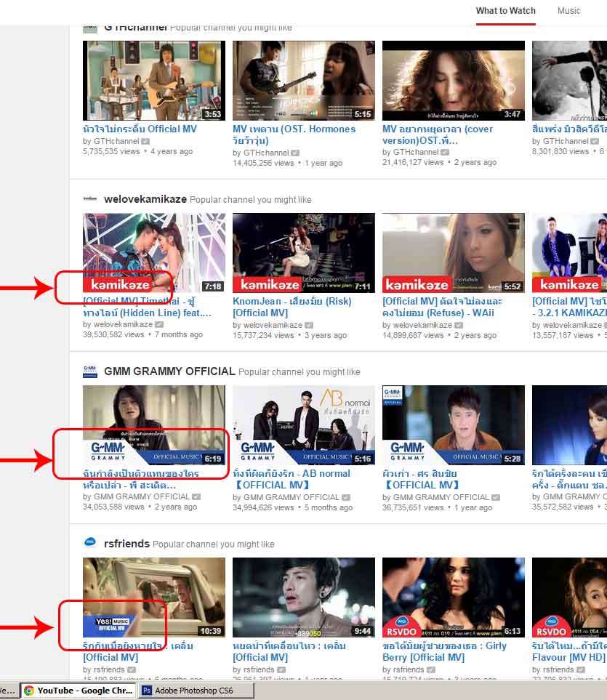Open the rsfriends channel heading
This screenshot has width=607, height=700.
click(126, 544)
